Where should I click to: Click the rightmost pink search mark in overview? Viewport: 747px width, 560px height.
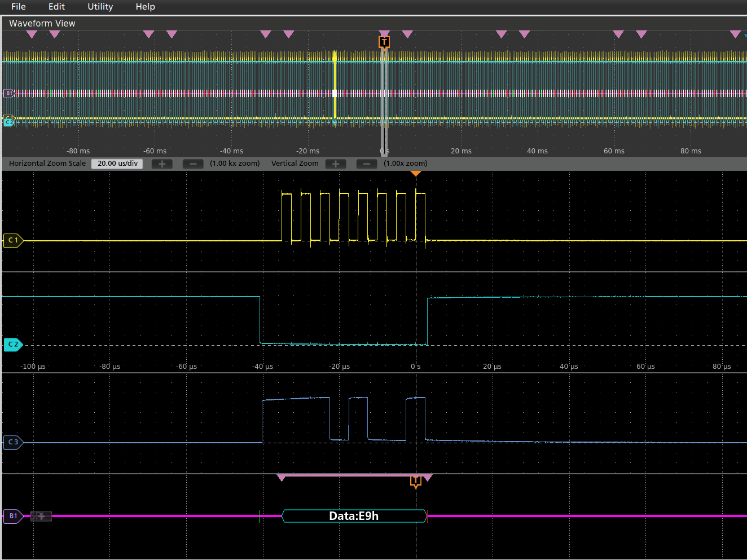point(735,34)
